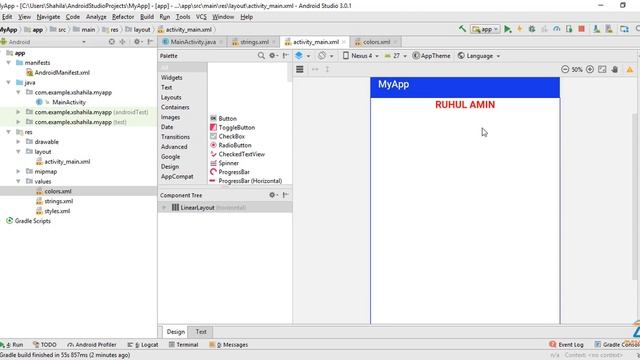
Task: Hide the Project panel
Action: tap(150, 42)
